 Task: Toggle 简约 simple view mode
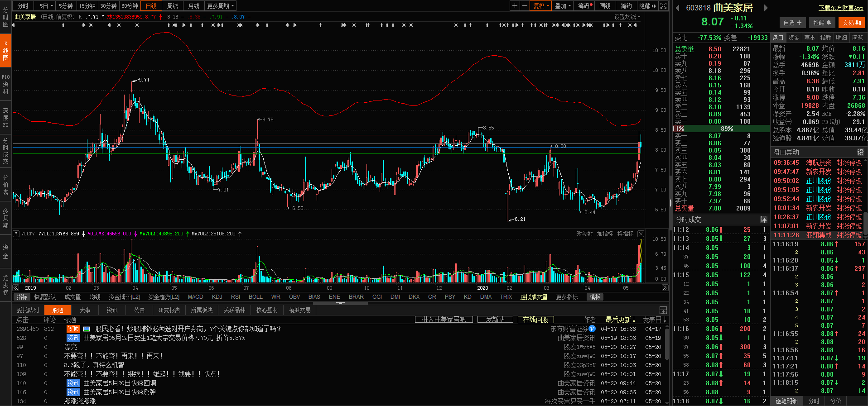626,6
